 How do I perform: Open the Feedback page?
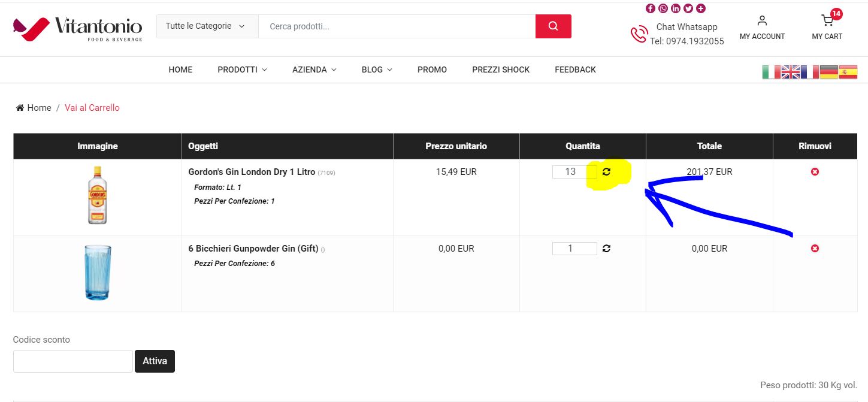click(575, 69)
